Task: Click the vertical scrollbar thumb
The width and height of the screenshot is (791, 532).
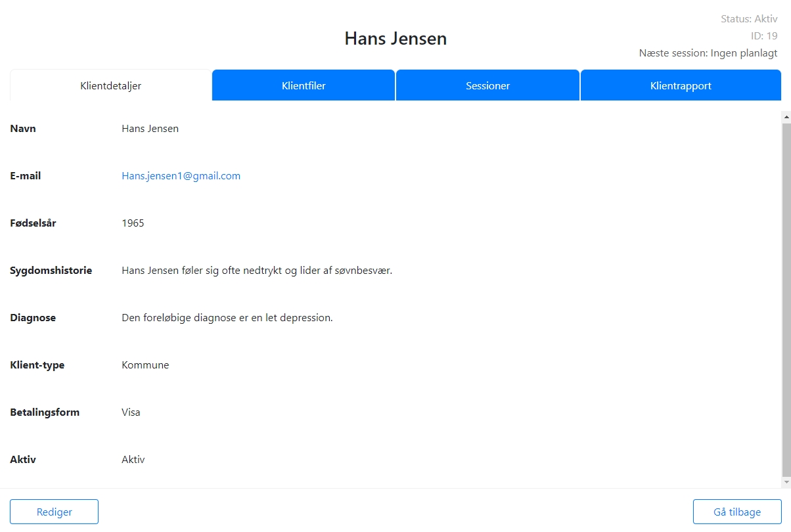Action: [786, 296]
